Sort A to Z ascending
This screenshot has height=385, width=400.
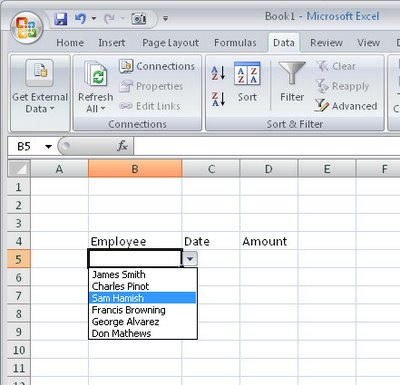click(x=218, y=73)
